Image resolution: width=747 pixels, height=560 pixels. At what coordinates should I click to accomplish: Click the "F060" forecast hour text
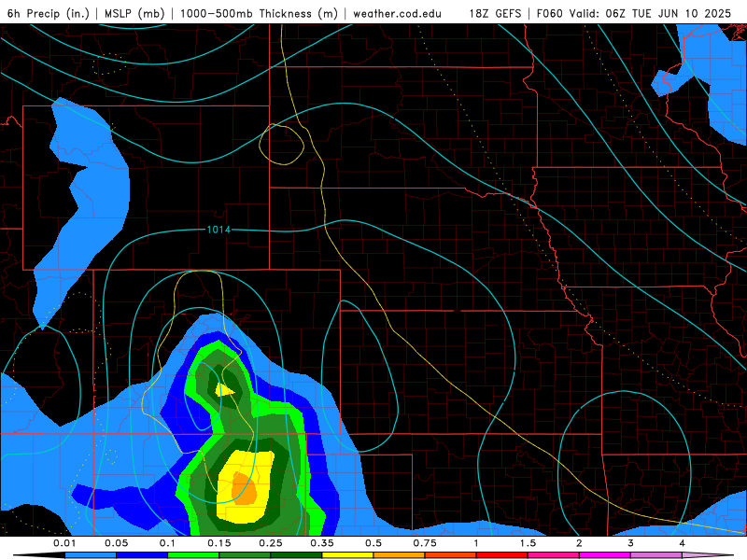pos(550,13)
